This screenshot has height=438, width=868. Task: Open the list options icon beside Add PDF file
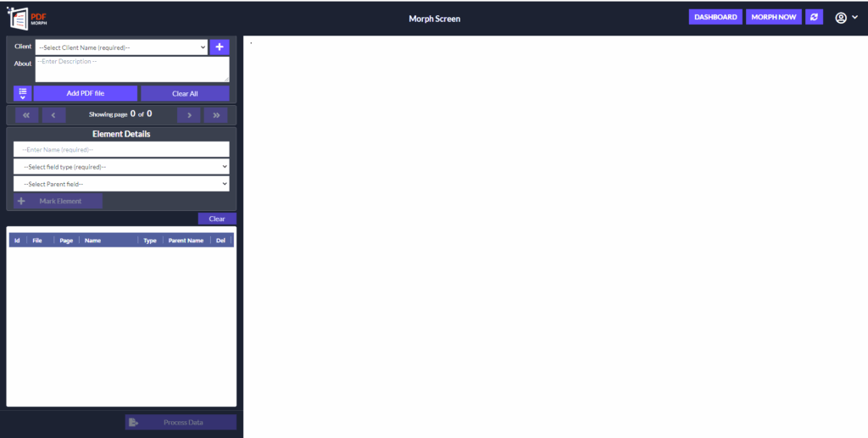click(23, 93)
